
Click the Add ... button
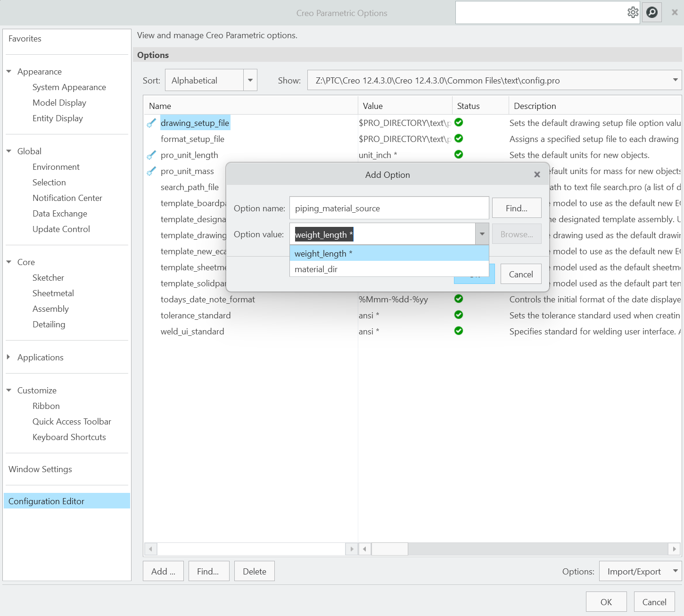pos(163,571)
